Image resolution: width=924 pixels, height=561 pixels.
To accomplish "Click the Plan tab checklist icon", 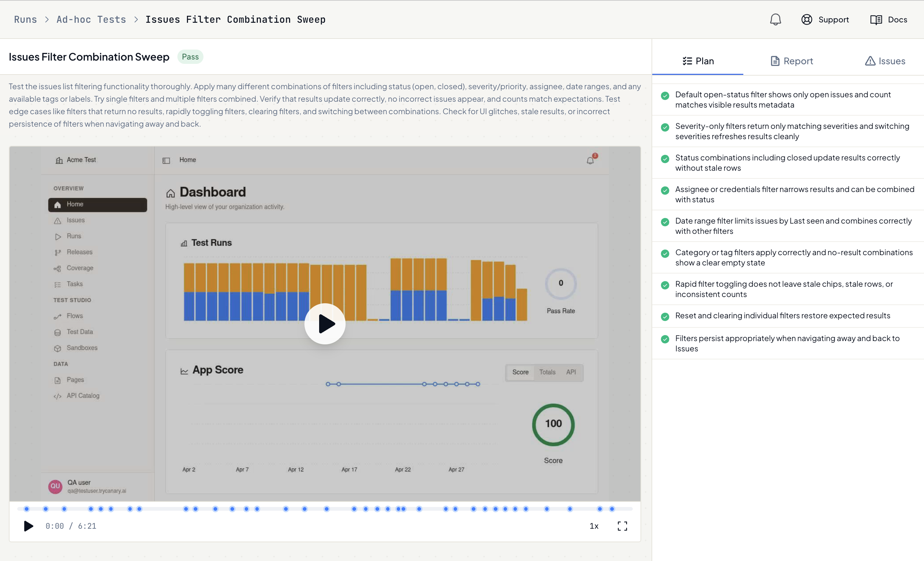I will coord(687,61).
